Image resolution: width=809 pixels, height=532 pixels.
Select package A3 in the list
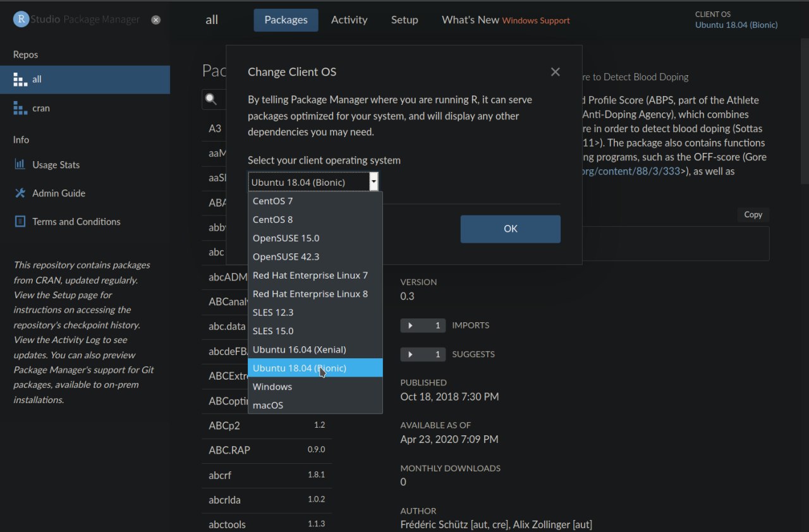click(x=215, y=128)
